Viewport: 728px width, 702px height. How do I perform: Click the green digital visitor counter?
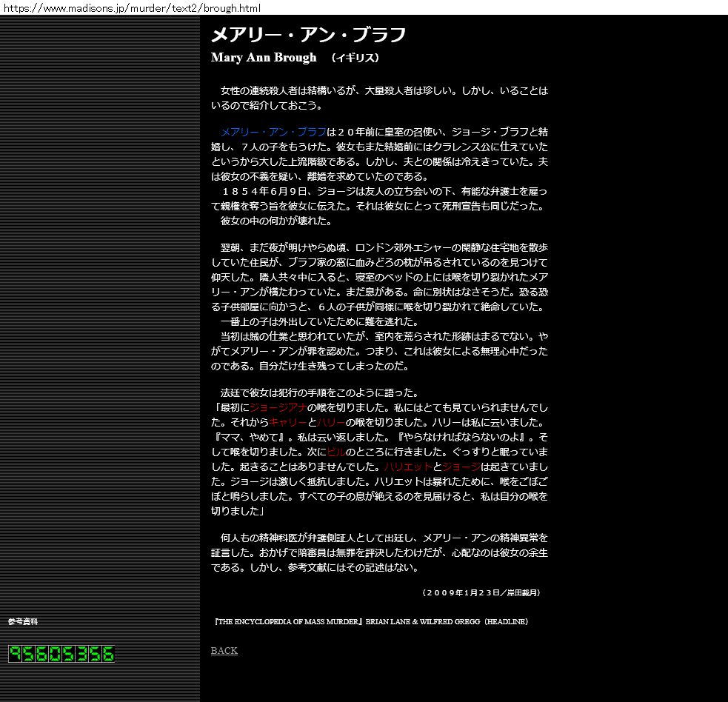(61, 653)
